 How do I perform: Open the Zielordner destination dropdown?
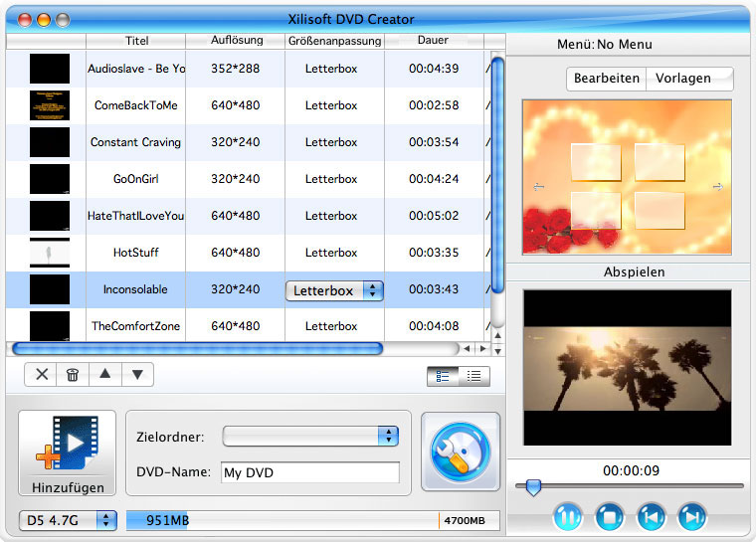point(310,437)
